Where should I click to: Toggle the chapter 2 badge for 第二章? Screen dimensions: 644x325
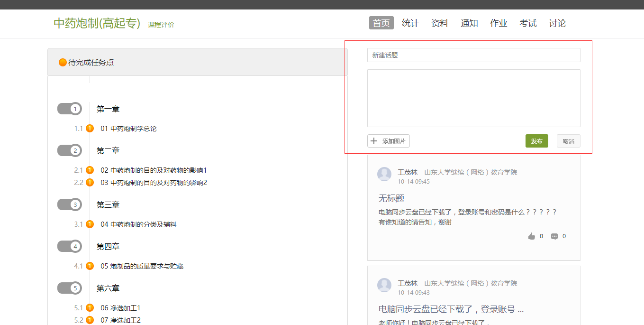70,151
